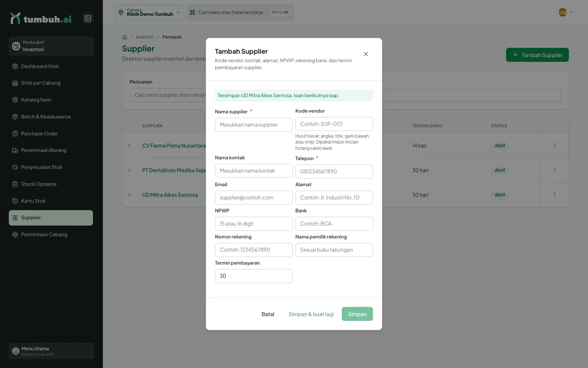Click the Simpan button

[357, 314]
